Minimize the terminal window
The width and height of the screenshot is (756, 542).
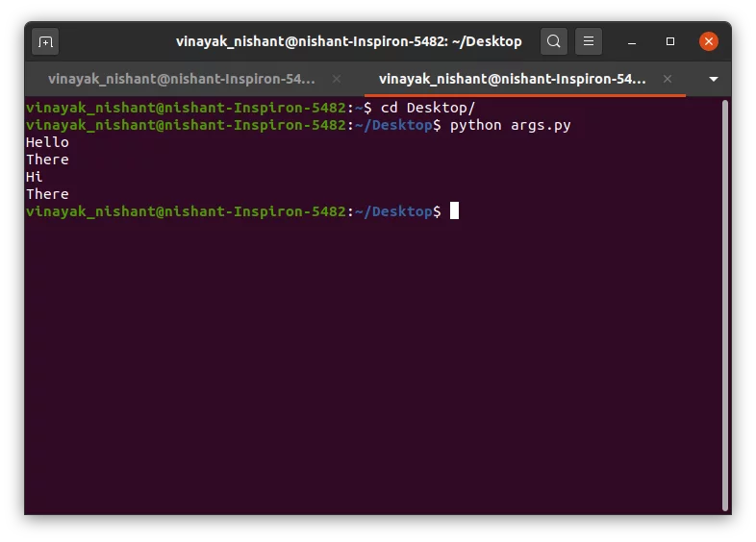pyautogui.click(x=632, y=42)
